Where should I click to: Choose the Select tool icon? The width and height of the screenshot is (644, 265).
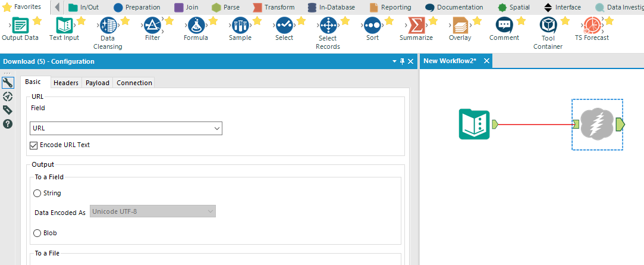click(x=284, y=26)
